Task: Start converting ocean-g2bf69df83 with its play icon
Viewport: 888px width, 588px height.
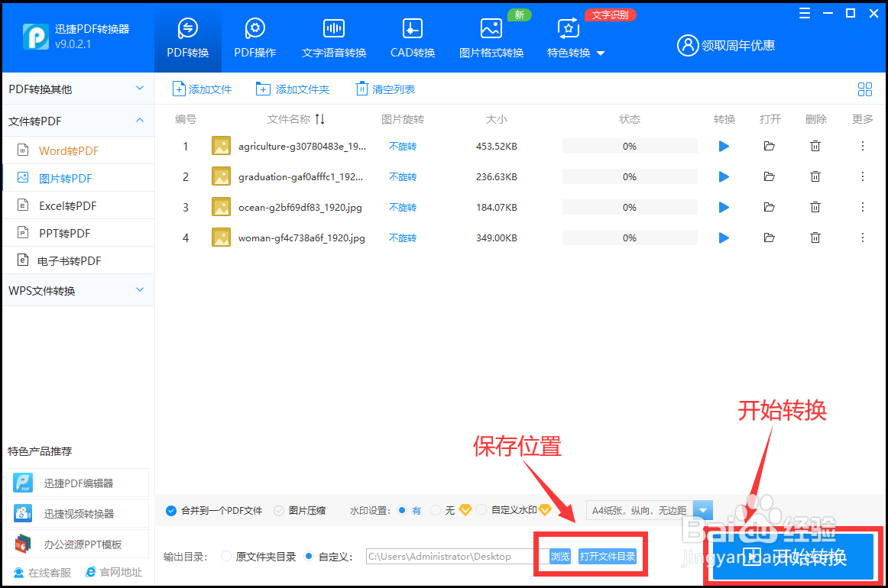Action: 724,206
